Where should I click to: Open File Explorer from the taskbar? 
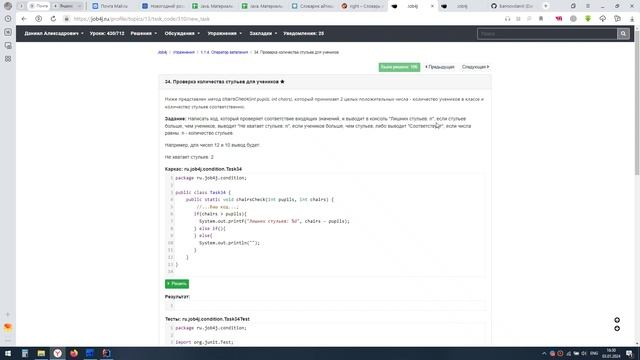tap(41, 353)
